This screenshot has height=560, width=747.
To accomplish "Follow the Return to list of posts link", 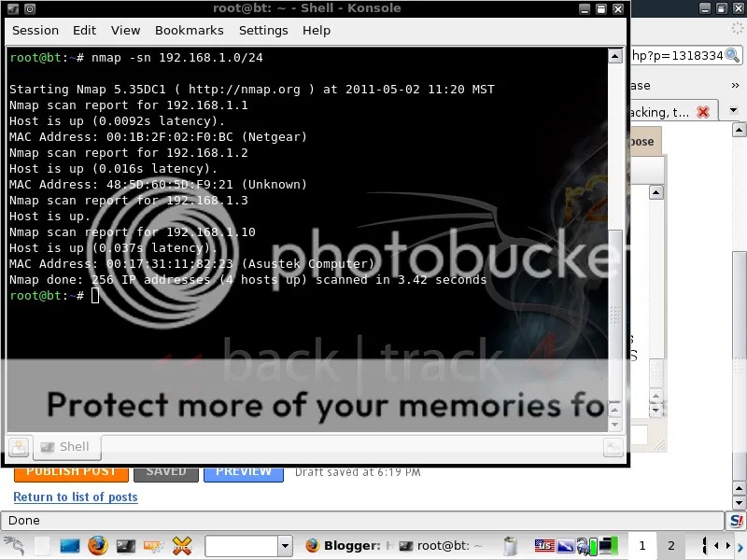I will [x=76, y=497].
